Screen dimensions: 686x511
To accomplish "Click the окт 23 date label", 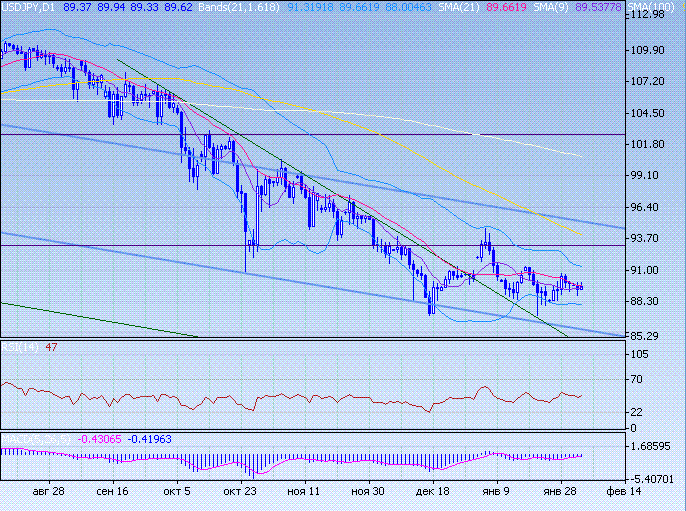I will pyautogui.click(x=238, y=493).
